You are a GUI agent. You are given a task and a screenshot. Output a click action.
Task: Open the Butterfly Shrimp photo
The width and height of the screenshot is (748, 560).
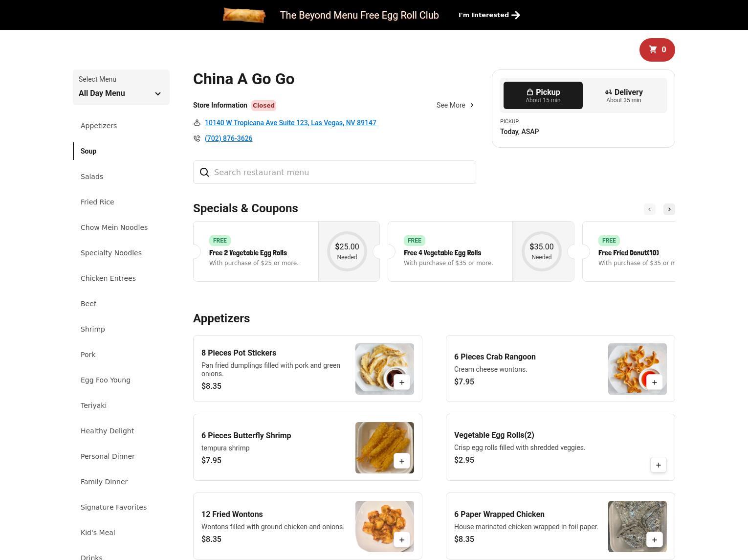point(385,448)
